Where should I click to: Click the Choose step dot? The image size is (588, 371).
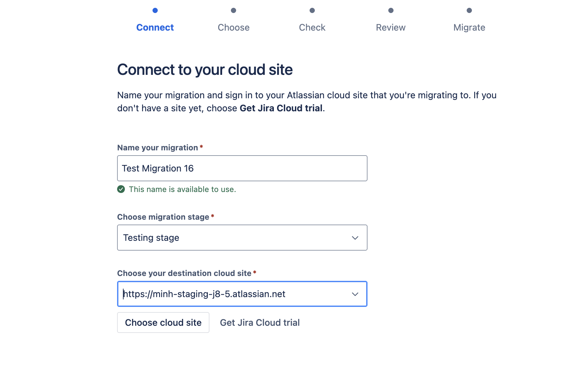pyautogui.click(x=234, y=10)
